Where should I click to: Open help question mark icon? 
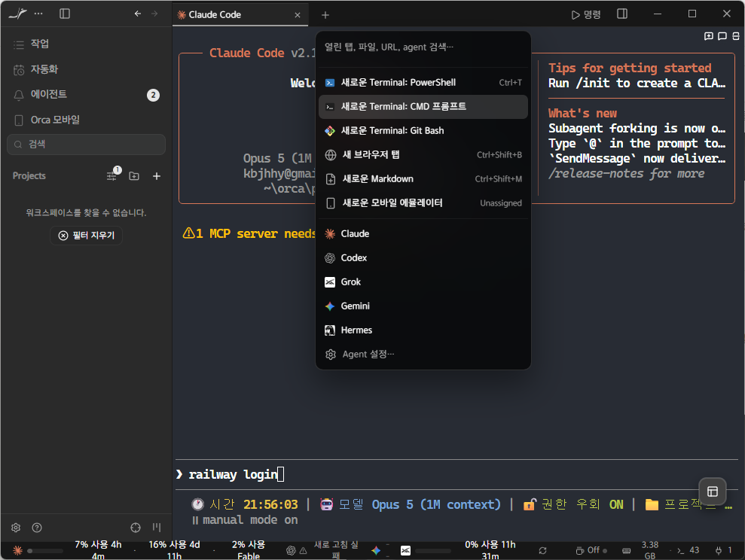tap(37, 528)
